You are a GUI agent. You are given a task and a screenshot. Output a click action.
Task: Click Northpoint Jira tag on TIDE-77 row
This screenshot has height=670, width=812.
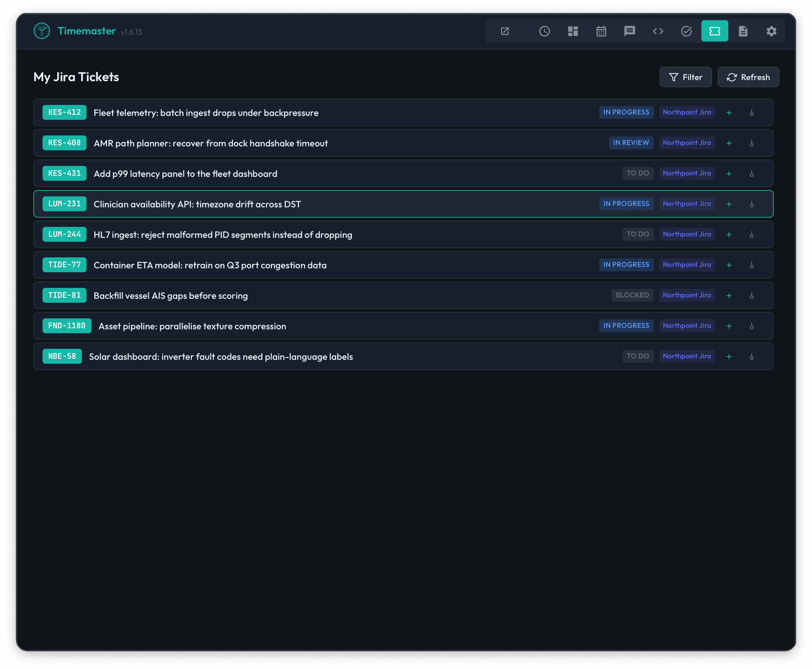pos(687,265)
